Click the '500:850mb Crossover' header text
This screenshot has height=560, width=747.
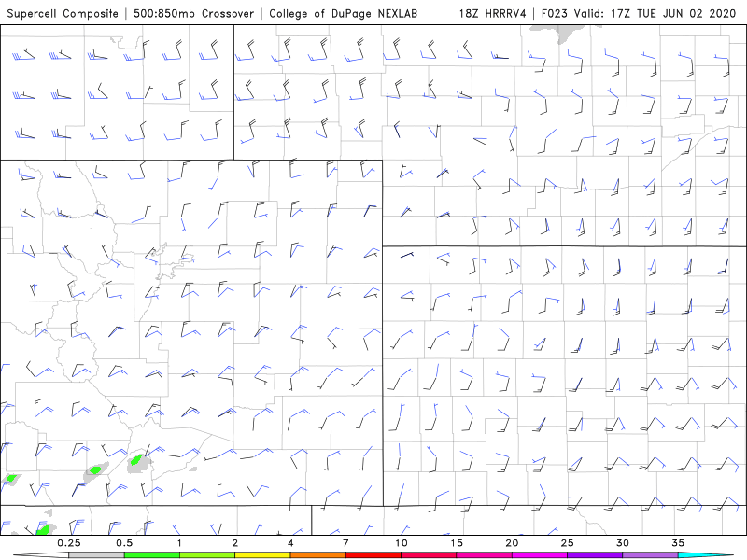pyautogui.click(x=193, y=13)
